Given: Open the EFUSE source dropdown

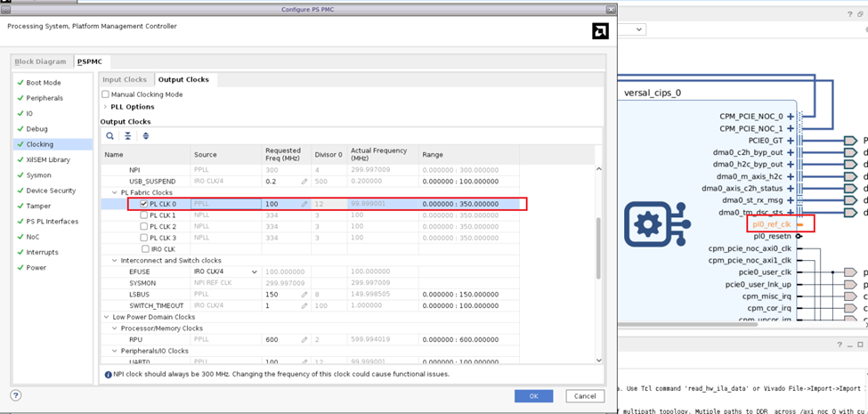Looking at the screenshot, I should (x=255, y=272).
